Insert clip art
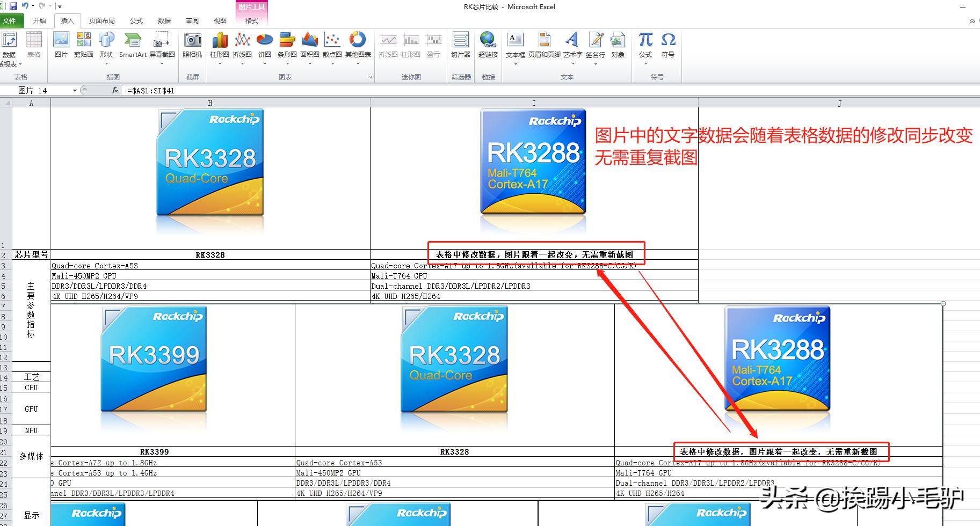Screen dimensions: 980x526 tap(84, 46)
